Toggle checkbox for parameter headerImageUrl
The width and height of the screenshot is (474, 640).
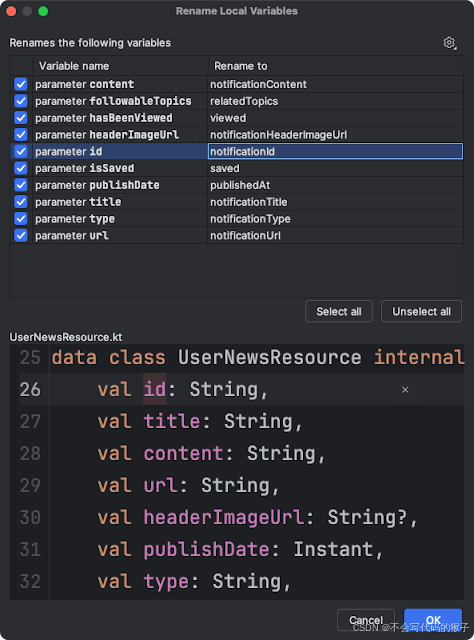(21, 135)
